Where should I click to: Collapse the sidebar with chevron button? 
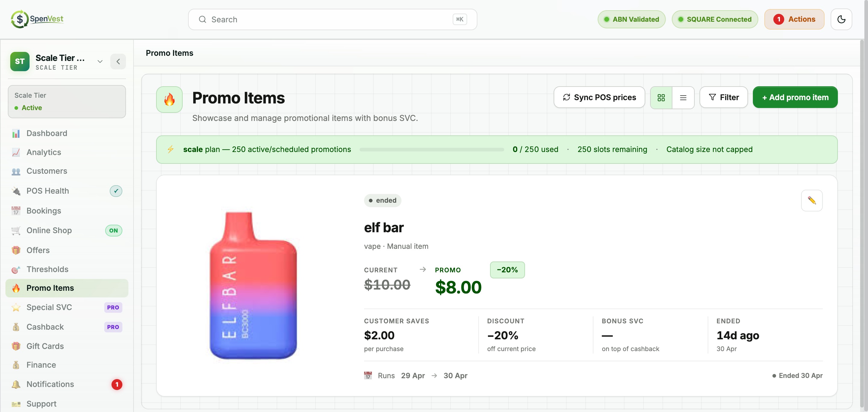tap(118, 61)
